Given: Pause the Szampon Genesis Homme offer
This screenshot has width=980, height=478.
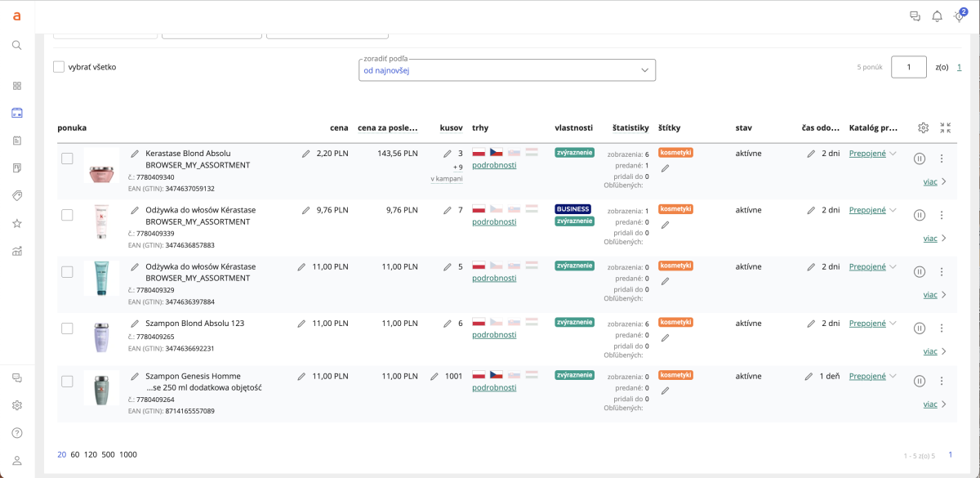Looking at the screenshot, I should click(920, 381).
